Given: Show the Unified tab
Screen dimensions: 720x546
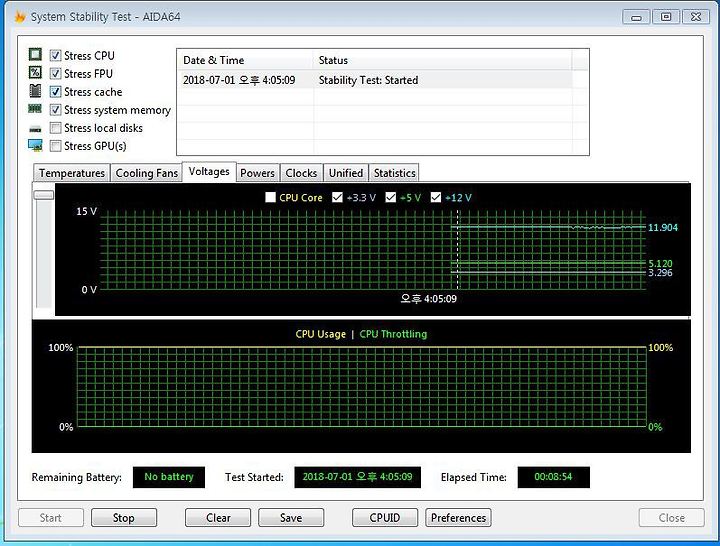Looking at the screenshot, I should click(346, 173).
